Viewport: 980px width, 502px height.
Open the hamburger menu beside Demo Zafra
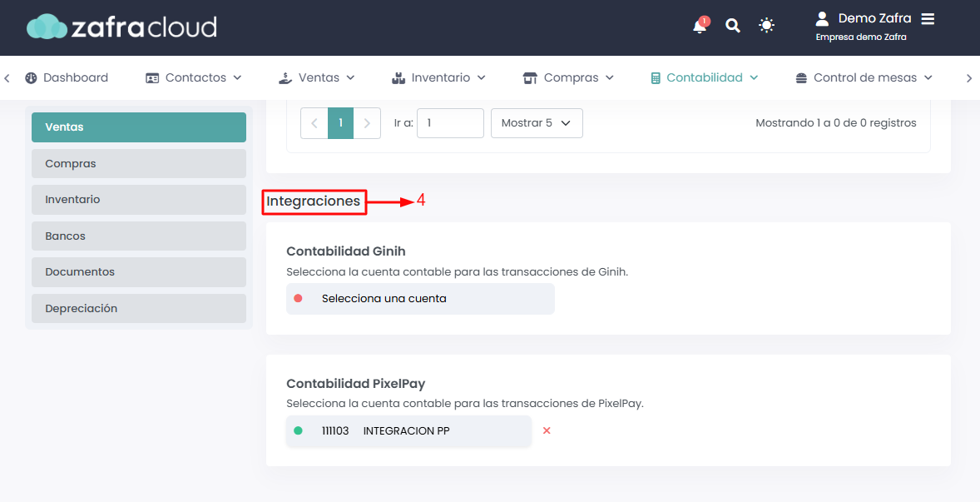point(928,18)
